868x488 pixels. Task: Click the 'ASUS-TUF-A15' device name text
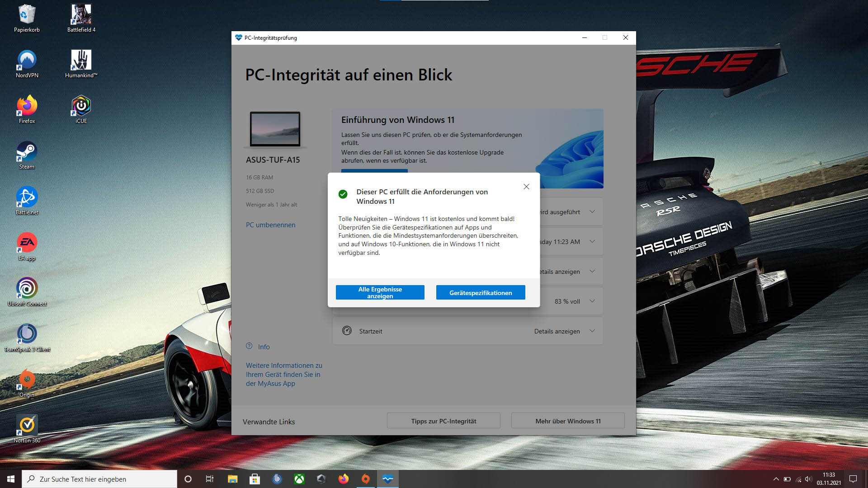coord(273,160)
